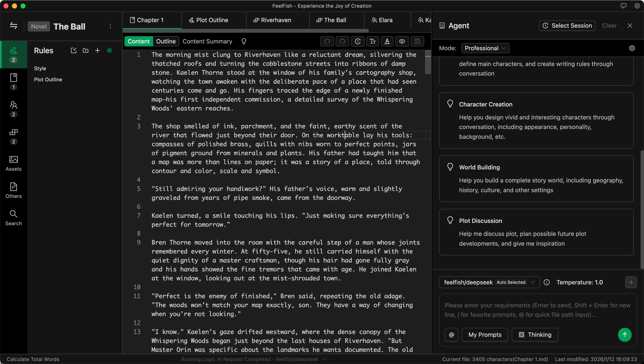Collapse sidebar with the swap arrows icon
The height and width of the screenshot is (364, 644).
pyautogui.click(x=13, y=26)
